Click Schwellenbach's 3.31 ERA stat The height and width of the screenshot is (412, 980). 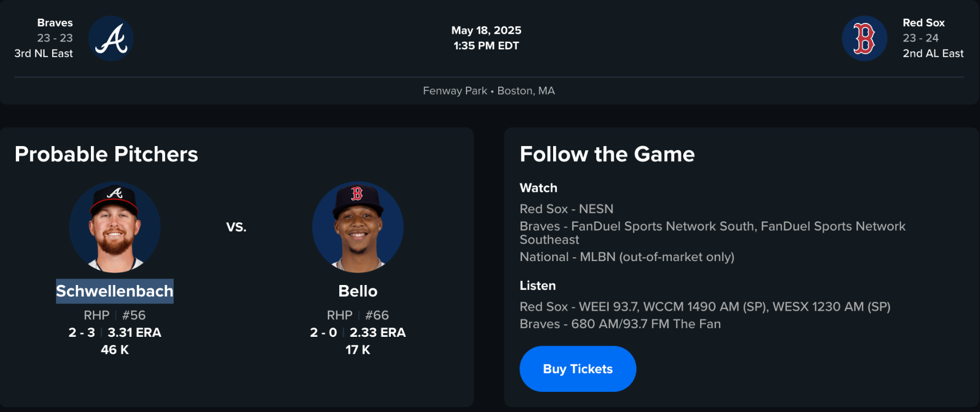tap(134, 332)
